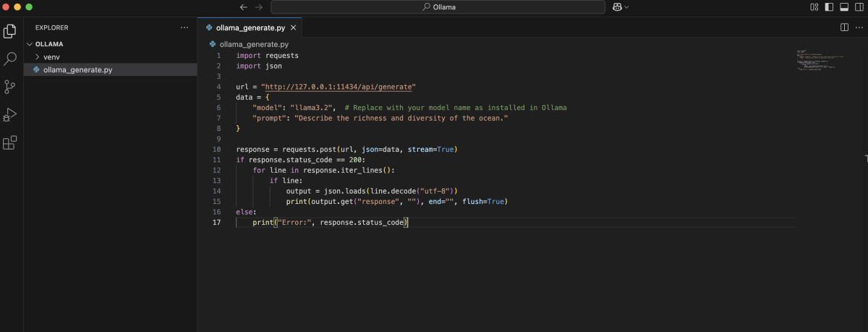
Task: Open the Explorer view in activity bar
Action: click(x=10, y=31)
